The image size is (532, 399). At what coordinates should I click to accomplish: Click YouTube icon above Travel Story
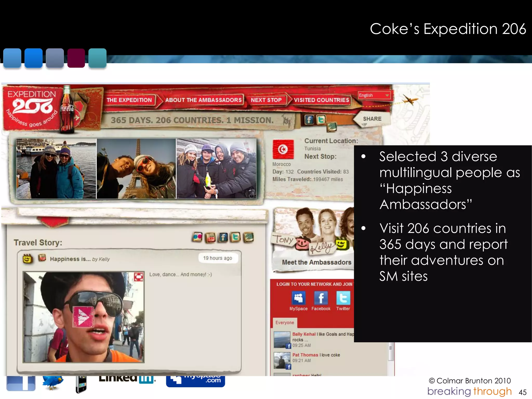pyautogui.click(x=211, y=237)
